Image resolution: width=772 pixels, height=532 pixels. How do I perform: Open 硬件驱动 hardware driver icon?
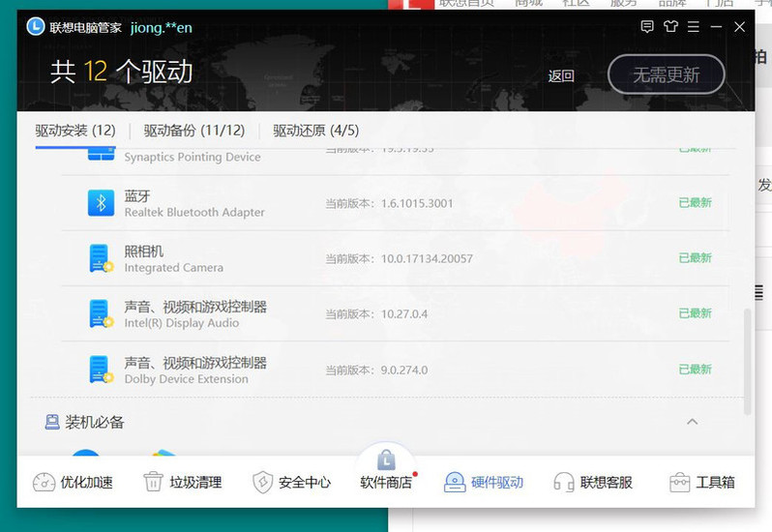pos(455,483)
